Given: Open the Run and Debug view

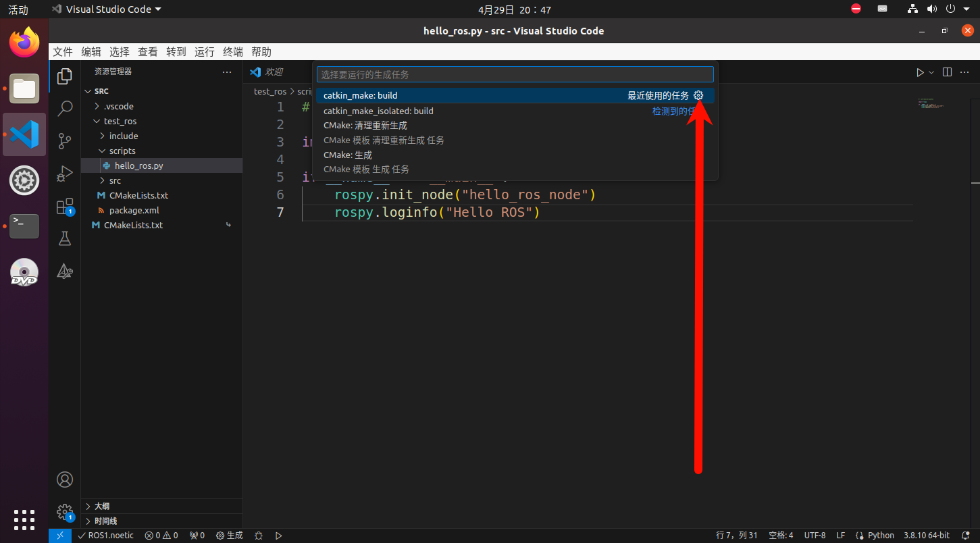Looking at the screenshot, I should click(65, 174).
